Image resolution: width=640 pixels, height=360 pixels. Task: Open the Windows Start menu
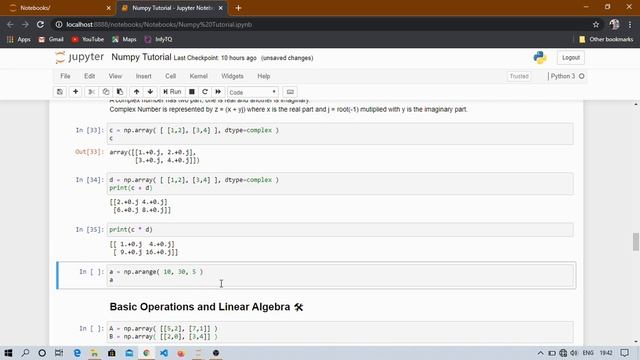point(8,353)
